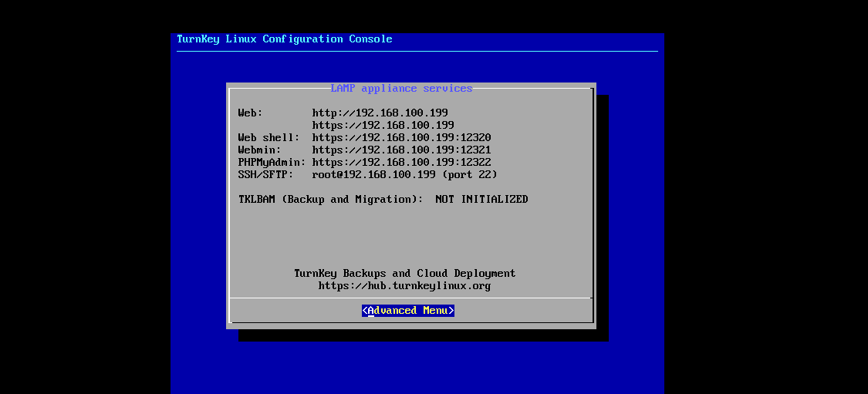Open the hub.turnkeylinux.org link
This screenshot has width=868, height=394.
tap(404, 286)
